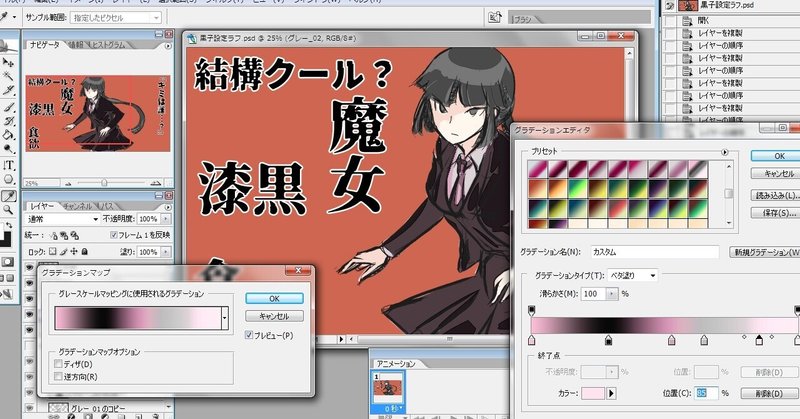Select the アニメーション tab
800x419 pixels.
[x=395, y=364]
